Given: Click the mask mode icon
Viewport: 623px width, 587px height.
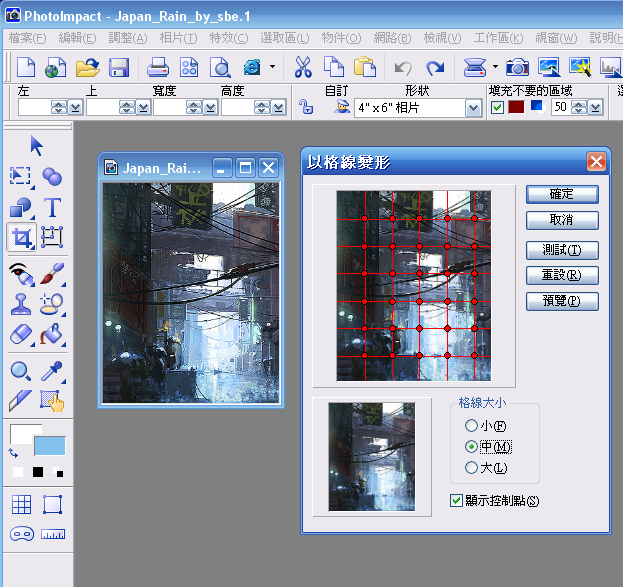Looking at the screenshot, I should (21, 534).
